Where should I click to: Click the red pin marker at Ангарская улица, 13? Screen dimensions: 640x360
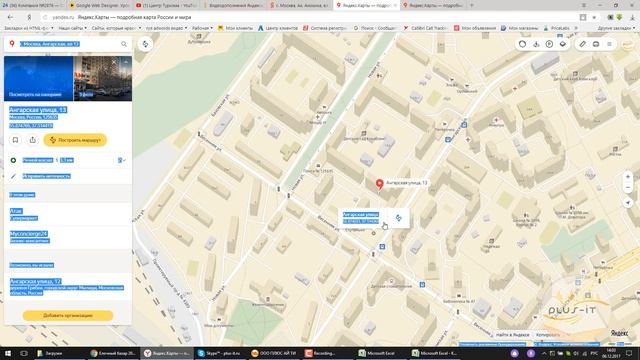point(379,184)
